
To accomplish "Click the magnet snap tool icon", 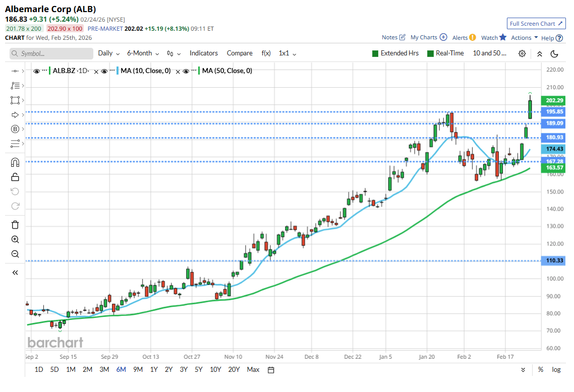I will [15, 162].
